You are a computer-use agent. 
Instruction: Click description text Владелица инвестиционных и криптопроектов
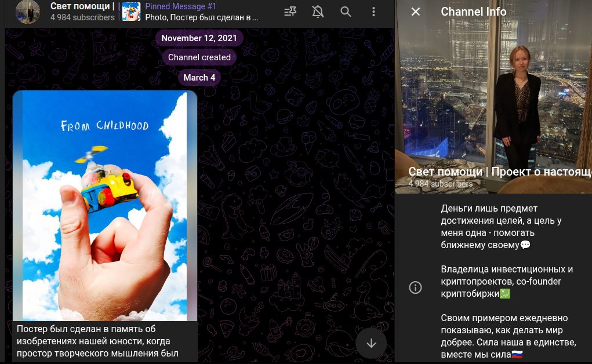coord(507,281)
